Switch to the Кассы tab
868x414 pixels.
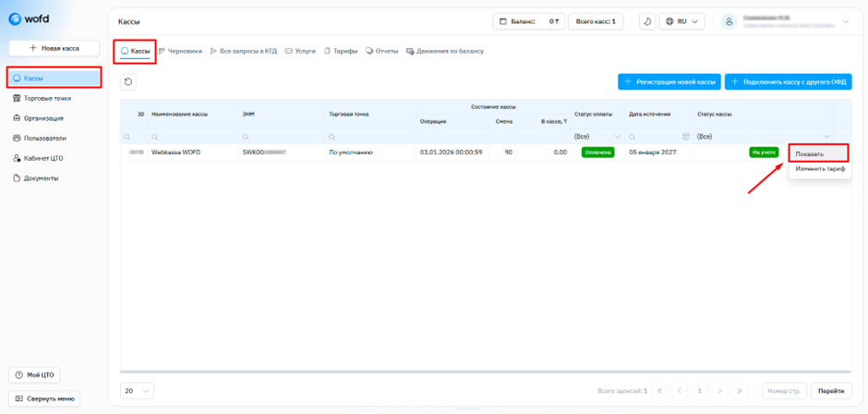[135, 51]
